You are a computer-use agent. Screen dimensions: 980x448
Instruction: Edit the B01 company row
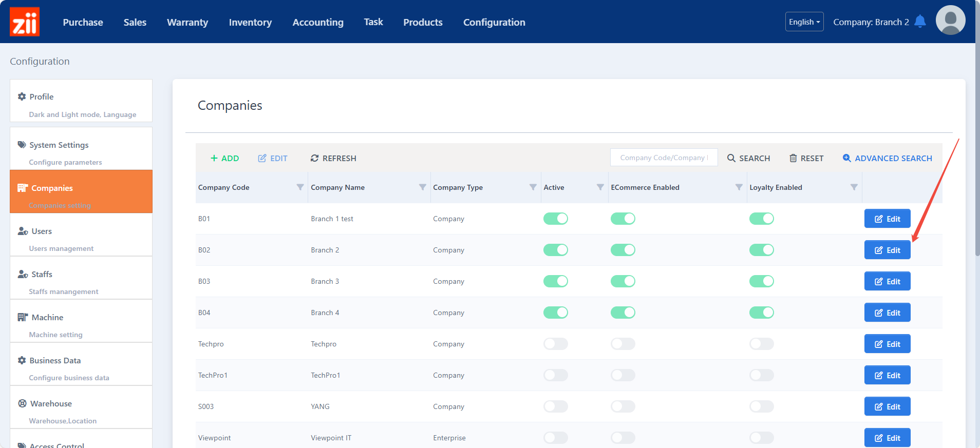tap(888, 219)
